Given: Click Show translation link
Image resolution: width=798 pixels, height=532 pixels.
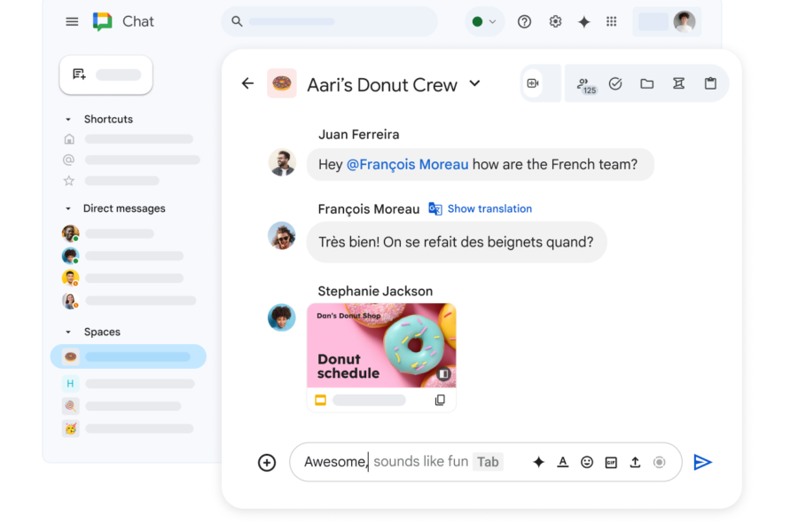Looking at the screenshot, I should click(489, 208).
